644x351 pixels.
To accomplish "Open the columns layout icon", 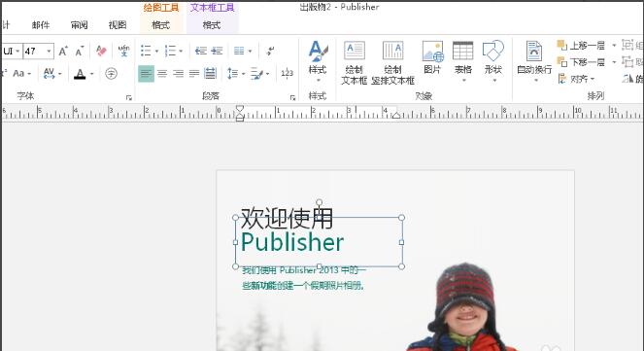I will 239,51.
